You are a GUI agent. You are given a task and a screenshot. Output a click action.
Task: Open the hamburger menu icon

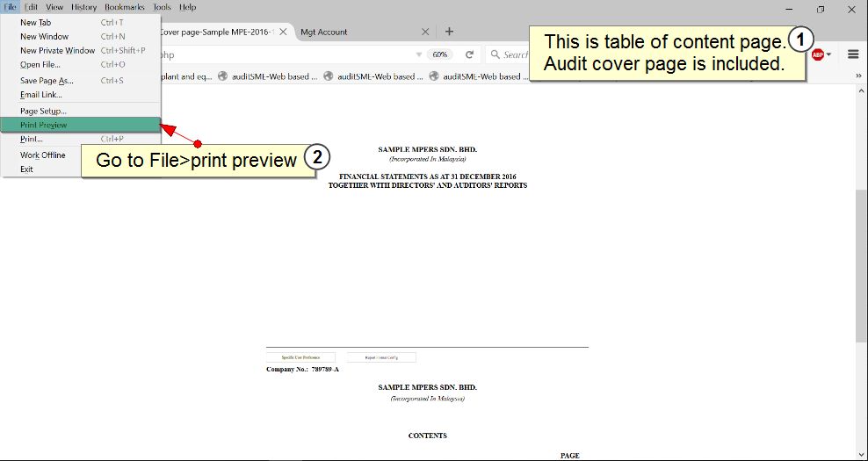(x=853, y=54)
